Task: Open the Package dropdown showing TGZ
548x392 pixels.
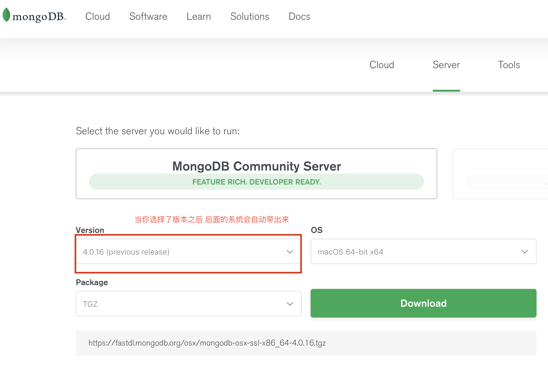Action: click(x=188, y=304)
